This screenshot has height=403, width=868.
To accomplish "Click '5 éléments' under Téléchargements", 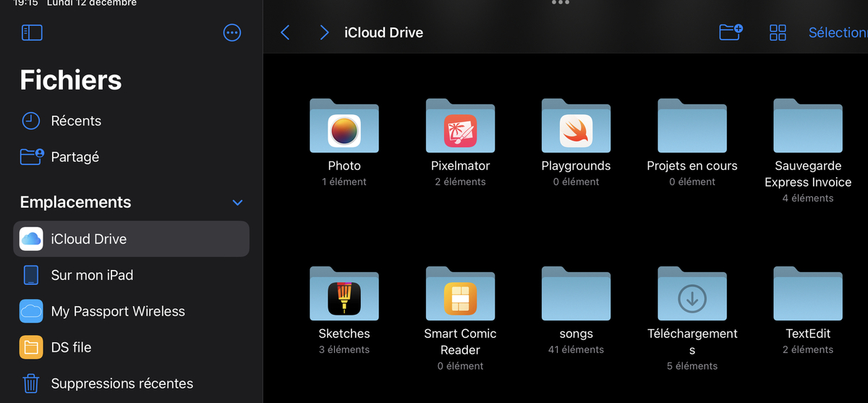I will [692, 366].
